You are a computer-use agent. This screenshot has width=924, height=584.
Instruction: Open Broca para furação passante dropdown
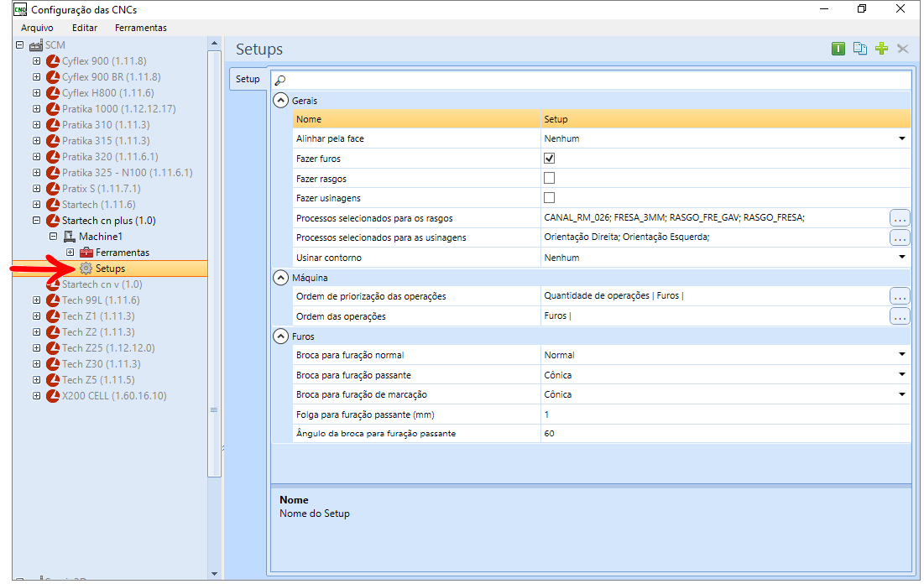[901, 374]
